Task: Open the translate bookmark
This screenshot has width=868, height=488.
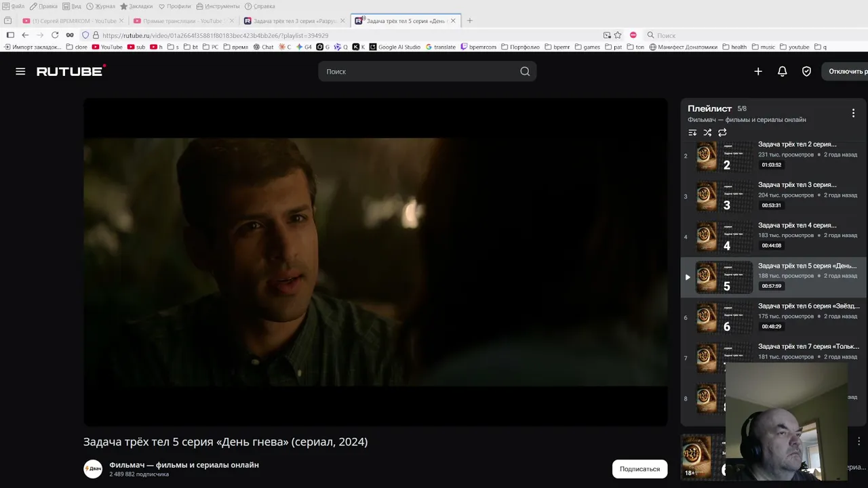Action: 441,47
